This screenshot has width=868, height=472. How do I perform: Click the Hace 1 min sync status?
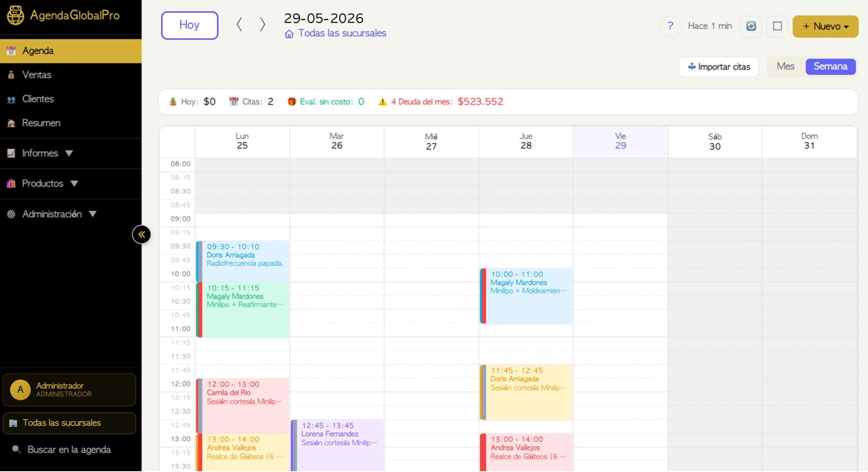tap(710, 26)
